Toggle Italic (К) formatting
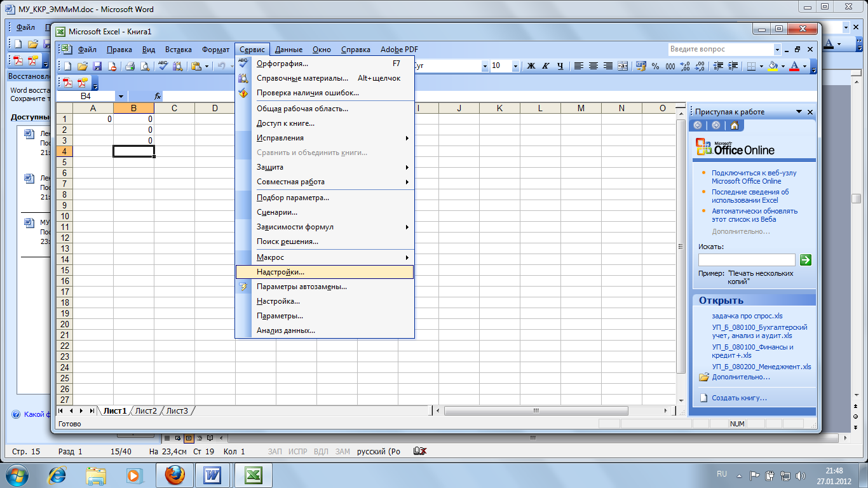 point(546,66)
